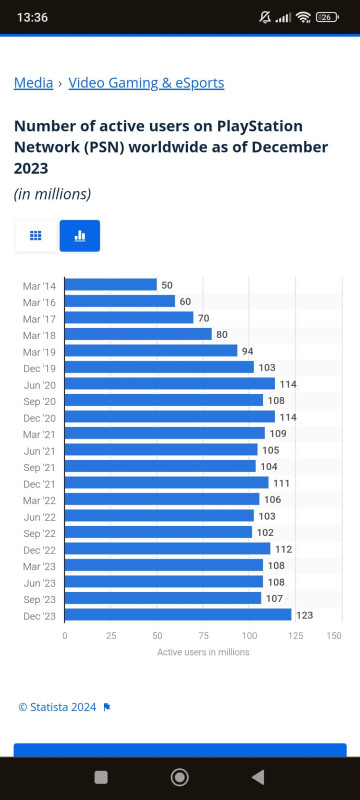Switch to table view icon
Screen dimensions: 360x800
pos(36,236)
